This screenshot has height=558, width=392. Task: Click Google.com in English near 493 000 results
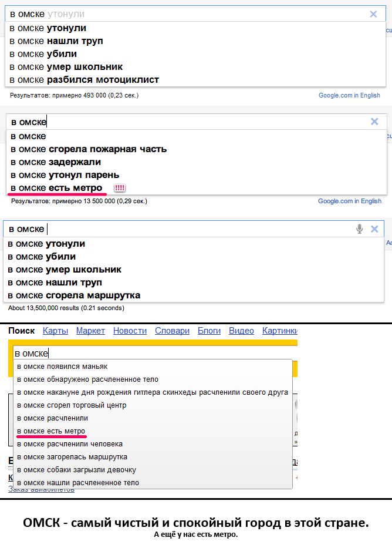(349, 95)
